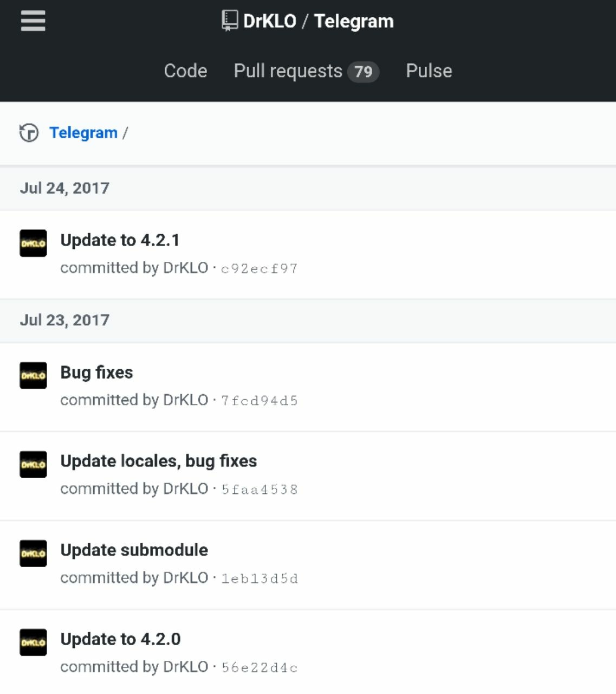Click DrKLO avatar on Update to 4.2.1
The width and height of the screenshot is (616, 694).
(x=33, y=243)
